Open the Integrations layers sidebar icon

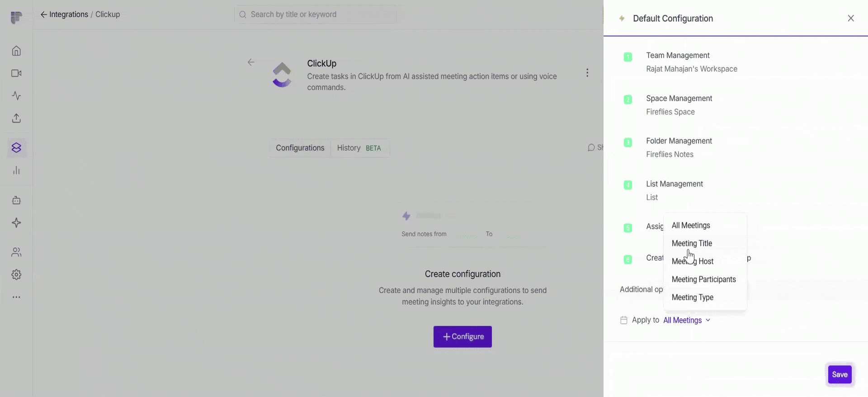(x=16, y=148)
